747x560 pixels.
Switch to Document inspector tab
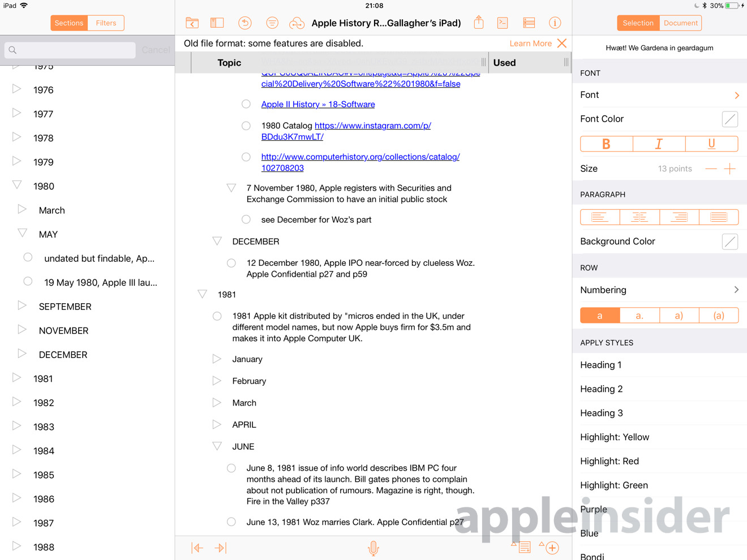681,23
